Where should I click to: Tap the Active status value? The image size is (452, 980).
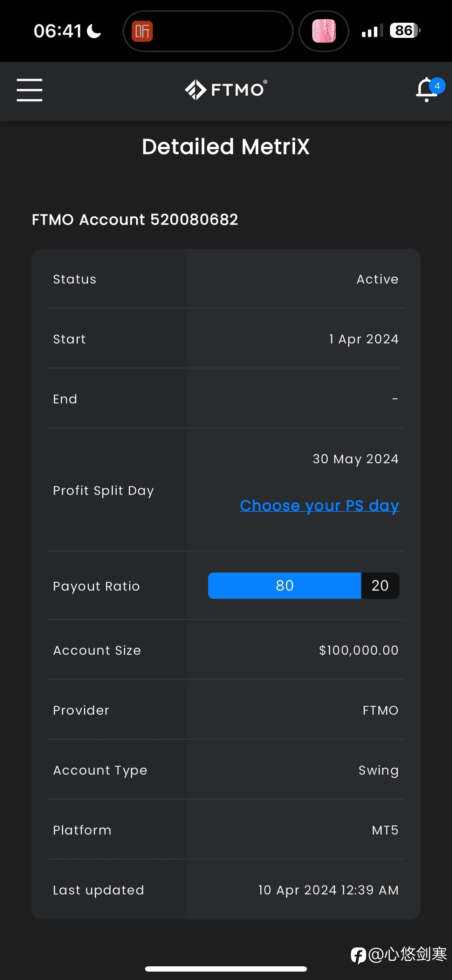tap(377, 279)
